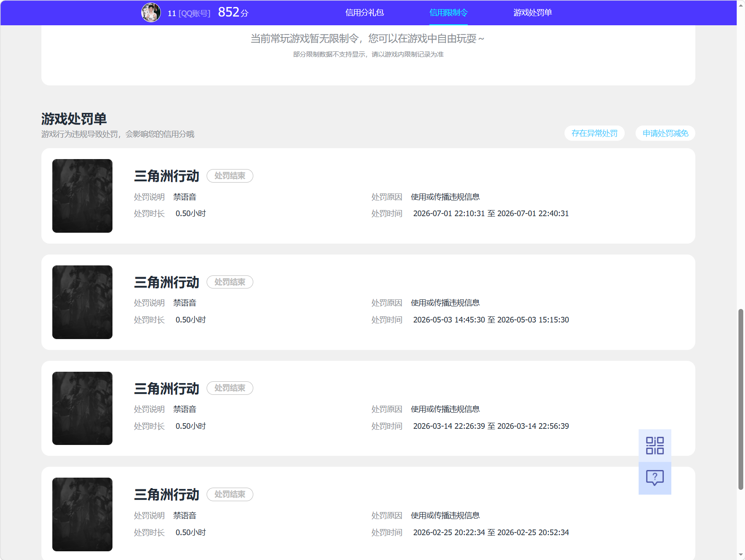The width and height of the screenshot is (745, 560).
Task: Click the 852分 credit score
Action: 233,12
